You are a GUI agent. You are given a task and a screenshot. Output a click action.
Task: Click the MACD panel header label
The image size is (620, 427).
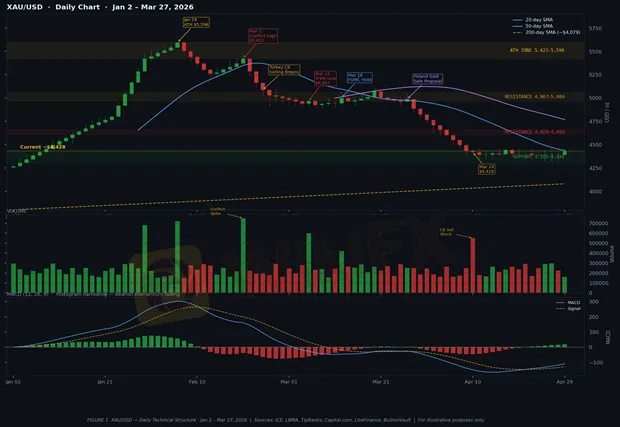[x=16, y=295]
